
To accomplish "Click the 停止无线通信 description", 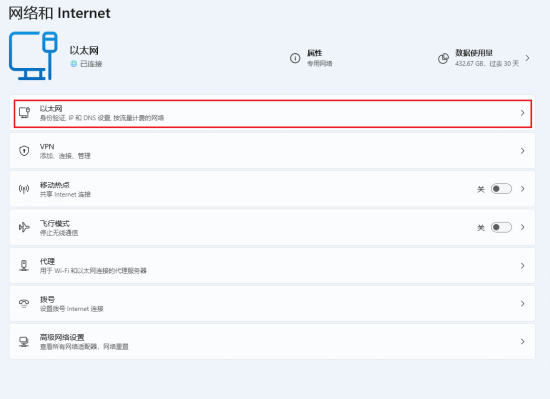I will click(59, 233).
